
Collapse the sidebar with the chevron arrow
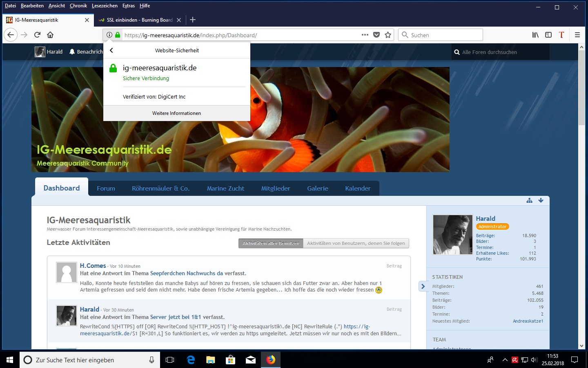[x=423, y=286]
